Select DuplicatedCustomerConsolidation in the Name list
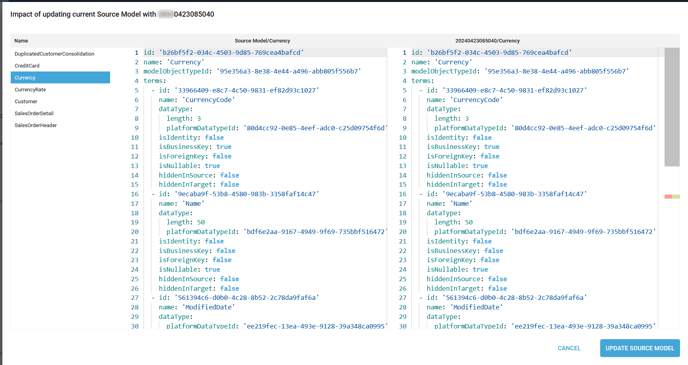 (x=54, y=54)
